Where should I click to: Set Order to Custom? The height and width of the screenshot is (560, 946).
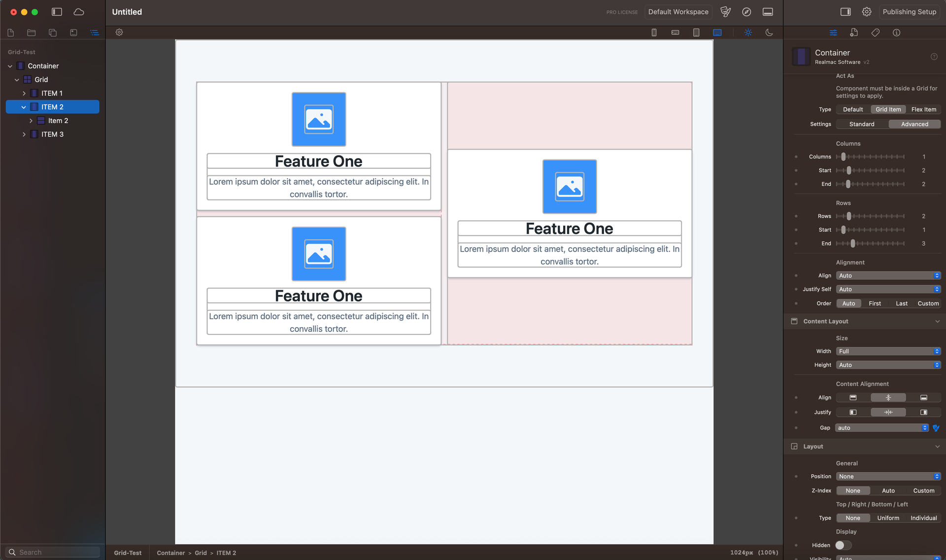[928, 303]
